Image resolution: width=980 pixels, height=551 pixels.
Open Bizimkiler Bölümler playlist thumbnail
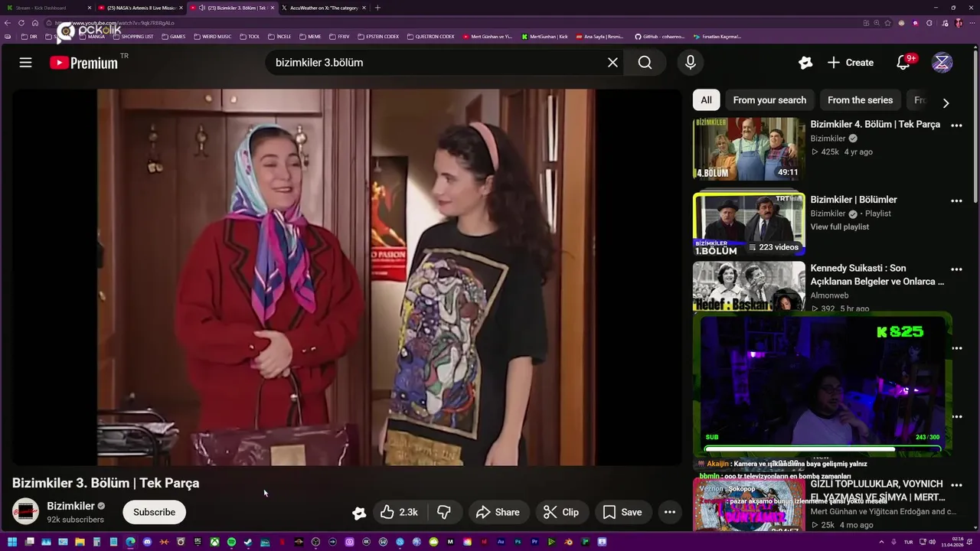(749, 223)
